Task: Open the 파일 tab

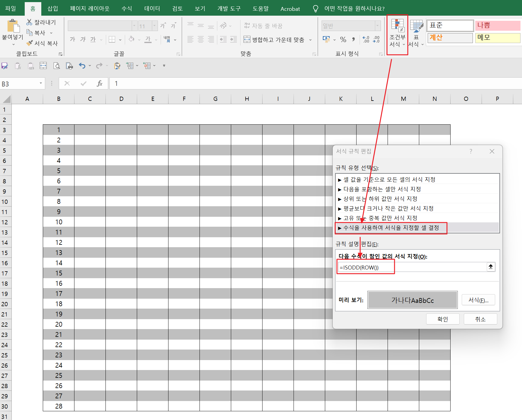Action: (11, 8)
